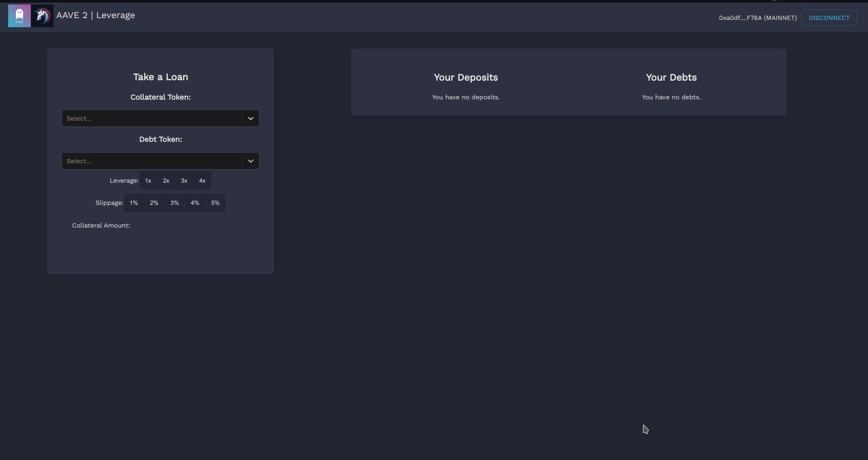The width and height of the screenshot is (868, 460).
Task: Set leverage to 2x
Action: tap(166, 180)
